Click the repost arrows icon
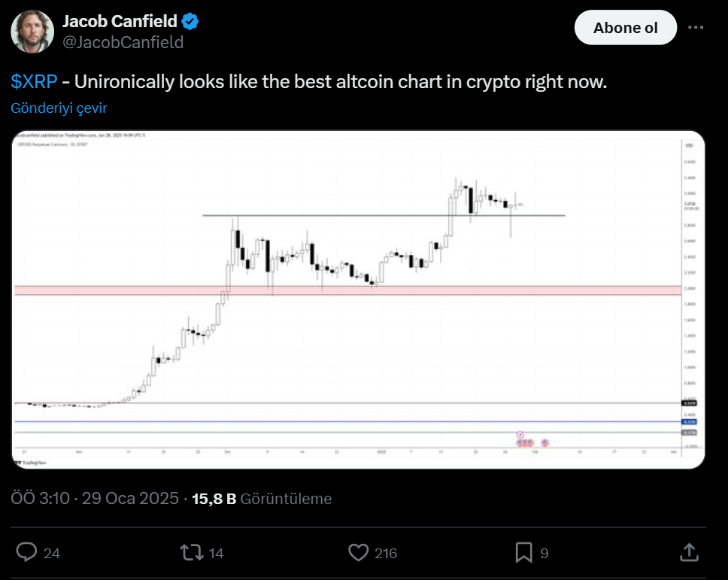 [x=193, y=553]
